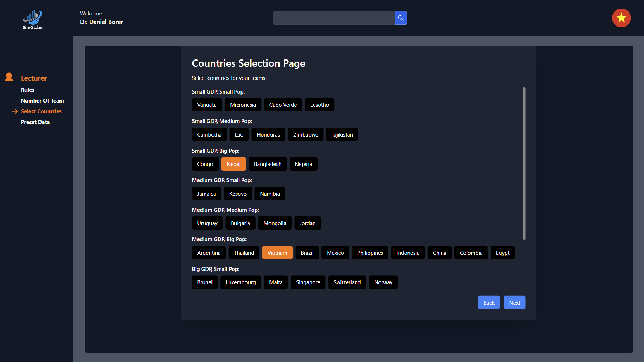Select Bangladesh as a team country
The height and width of the screenshot is (362, 644).
267,164
